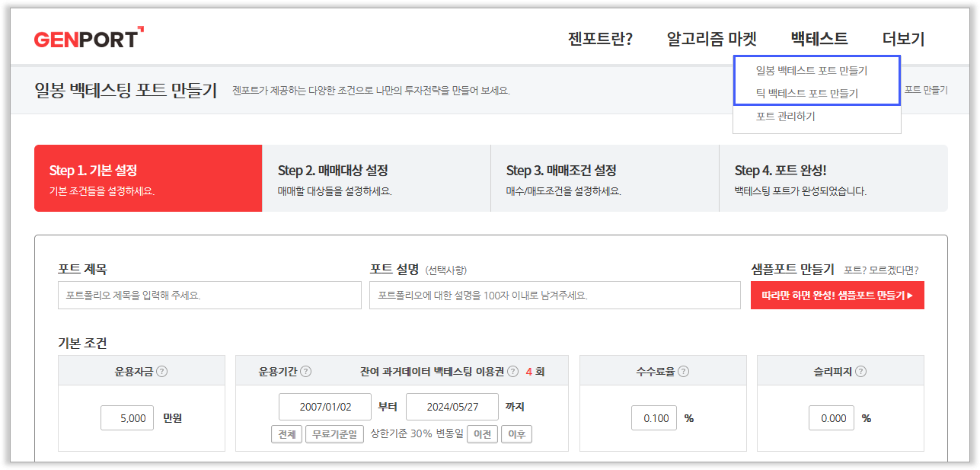Viewport: 980px width, 470px height.
Task: Click the 무료기준일 button
Action: (335, 434)
